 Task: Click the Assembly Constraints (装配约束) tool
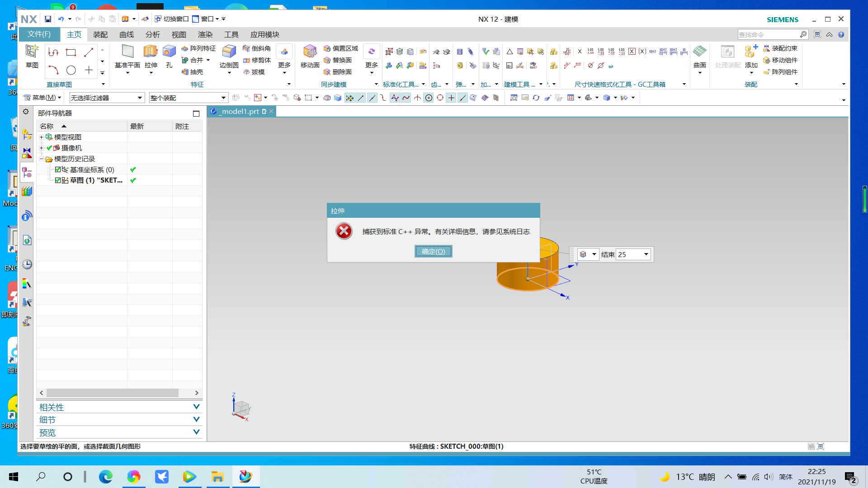tap(780, 48)
